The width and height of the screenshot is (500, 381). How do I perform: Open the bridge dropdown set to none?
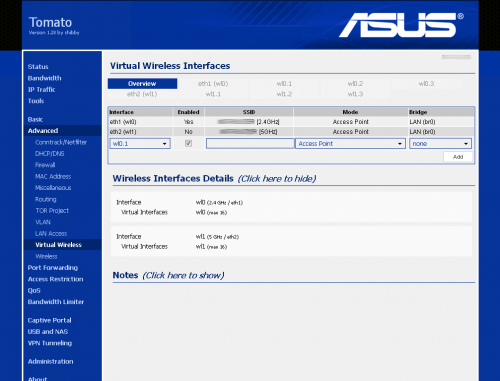tap(440, 144)
